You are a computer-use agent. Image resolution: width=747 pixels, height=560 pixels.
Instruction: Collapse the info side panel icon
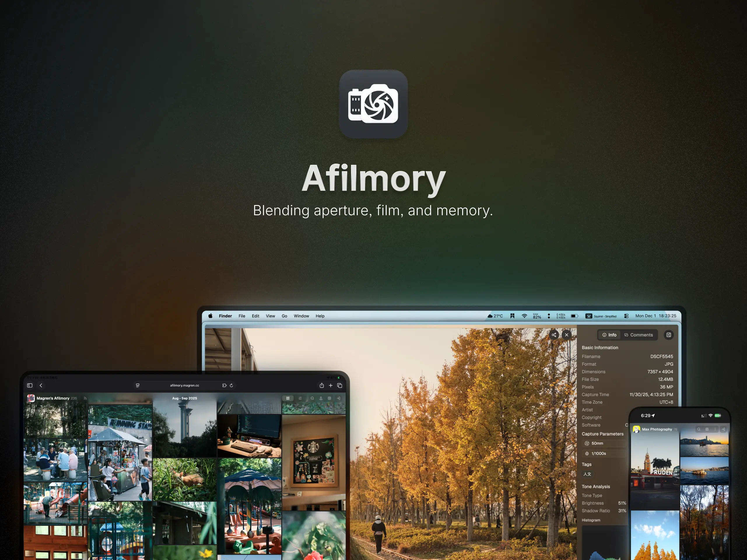(x=668, y=335)
